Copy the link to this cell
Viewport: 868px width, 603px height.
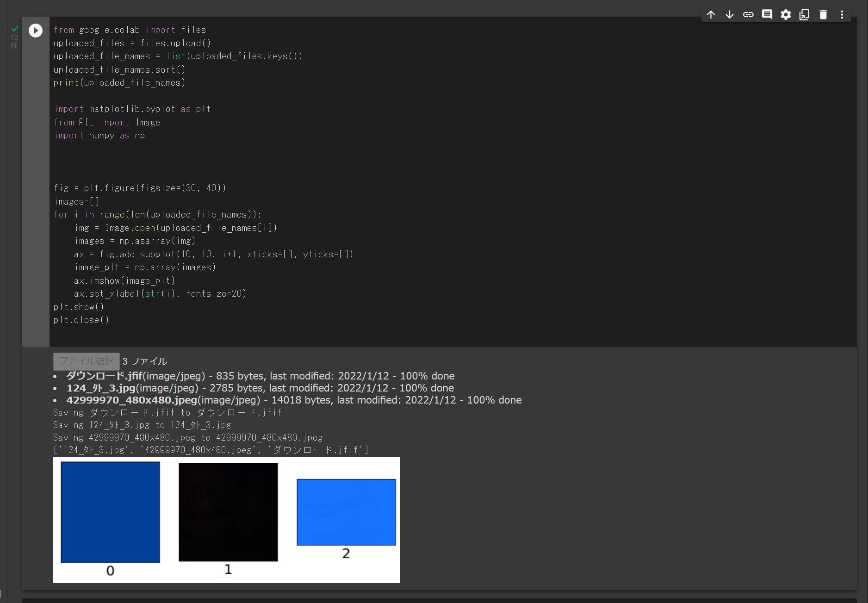point(748,14)
